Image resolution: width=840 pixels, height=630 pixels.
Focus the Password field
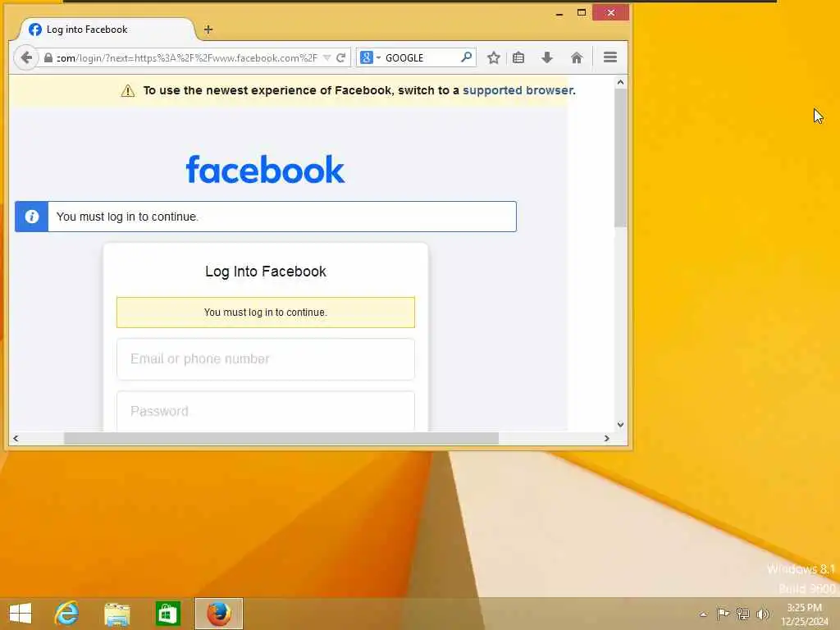266,411
